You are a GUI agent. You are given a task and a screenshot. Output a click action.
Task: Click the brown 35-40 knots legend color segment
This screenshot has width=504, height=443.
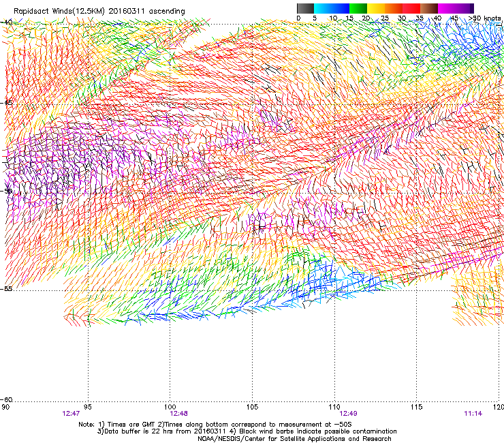pos(429,8)
